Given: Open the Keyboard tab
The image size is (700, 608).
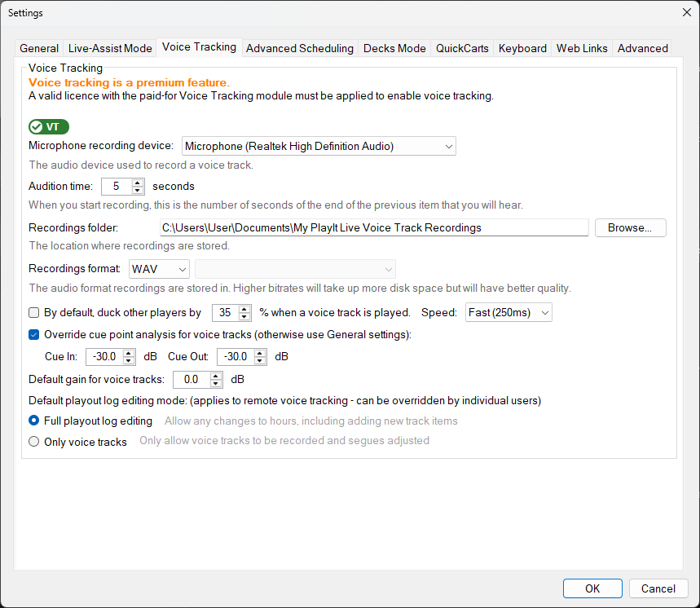Looking at the screenshot, I should pos(522,48).
